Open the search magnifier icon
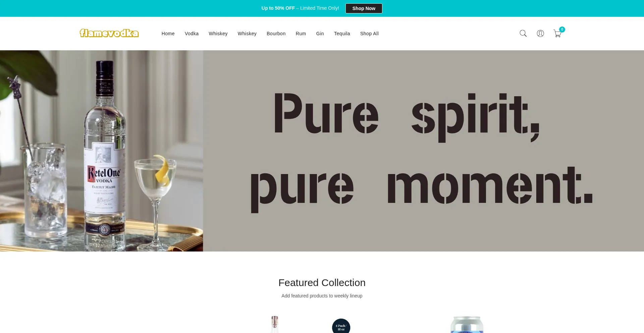 coord(523,34)
